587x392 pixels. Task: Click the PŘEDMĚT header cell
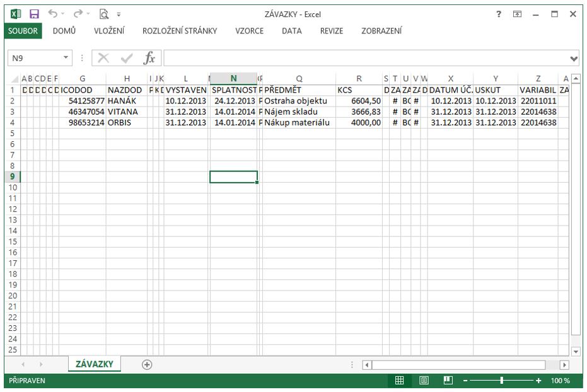[299, 90]
